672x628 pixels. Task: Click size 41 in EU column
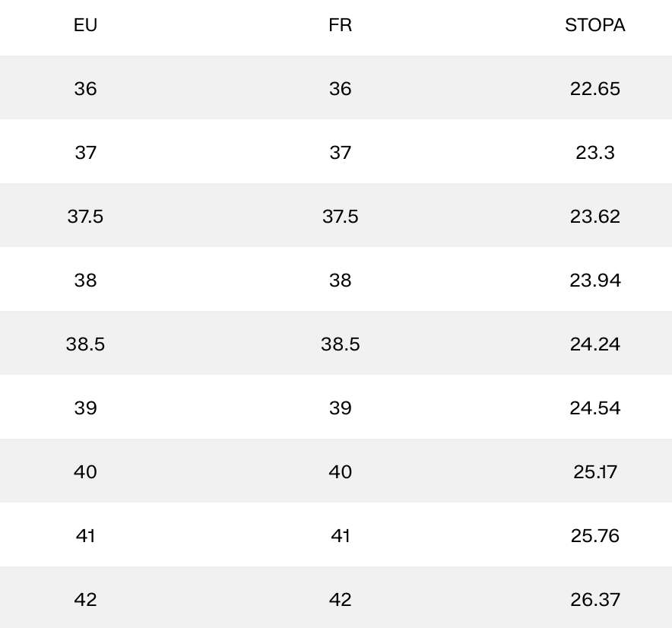85,536
